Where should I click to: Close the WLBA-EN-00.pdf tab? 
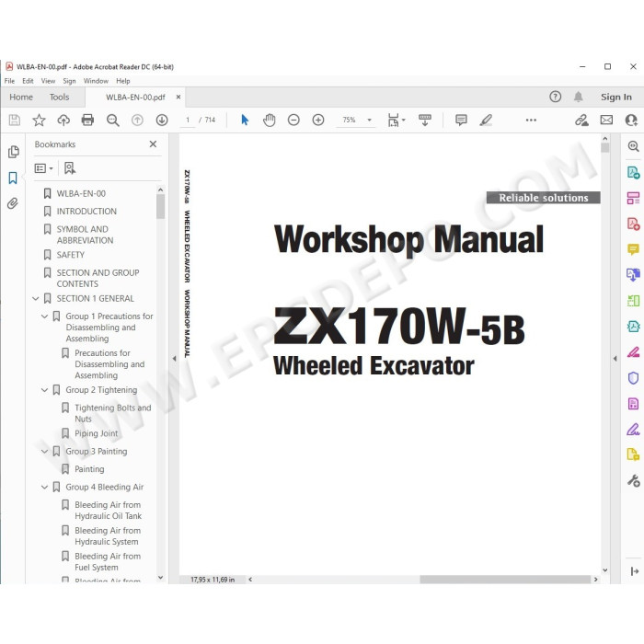tap(178, 97)
